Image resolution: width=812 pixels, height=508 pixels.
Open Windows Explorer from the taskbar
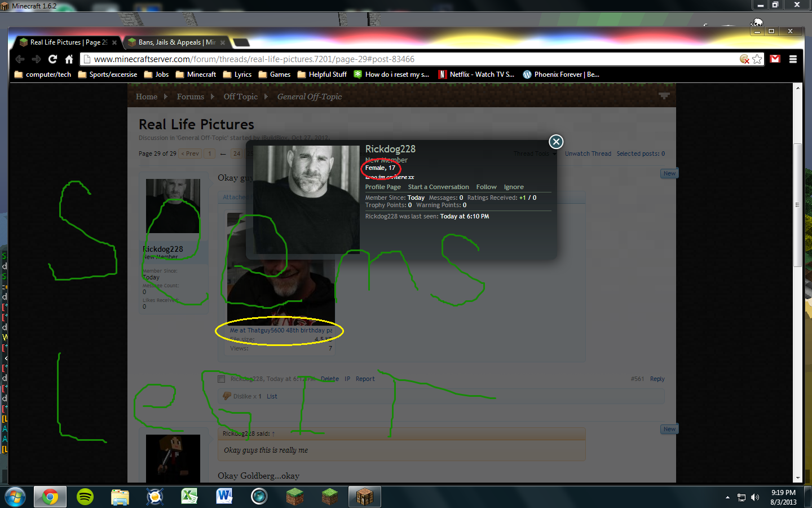click(120, 497)
